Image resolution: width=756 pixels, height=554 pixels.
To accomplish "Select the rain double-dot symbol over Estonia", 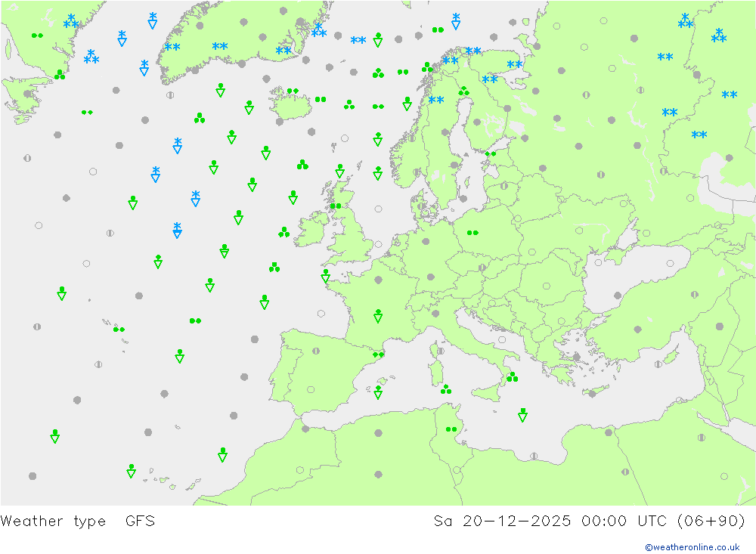I will click(491, 154).
